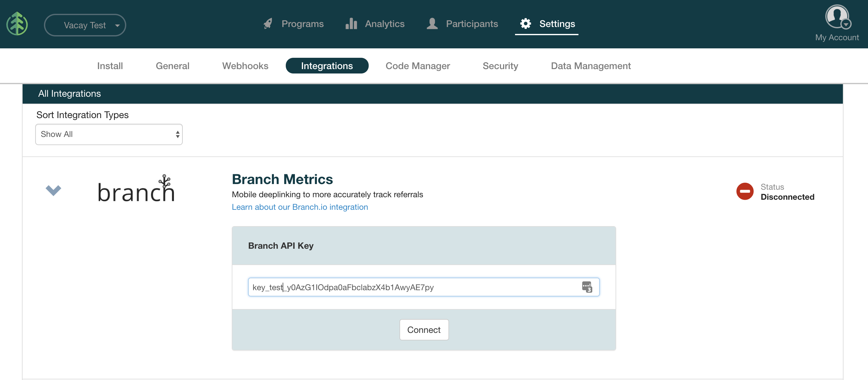Click the Connect button
868x380 pixels.
[x=424, y=330]
